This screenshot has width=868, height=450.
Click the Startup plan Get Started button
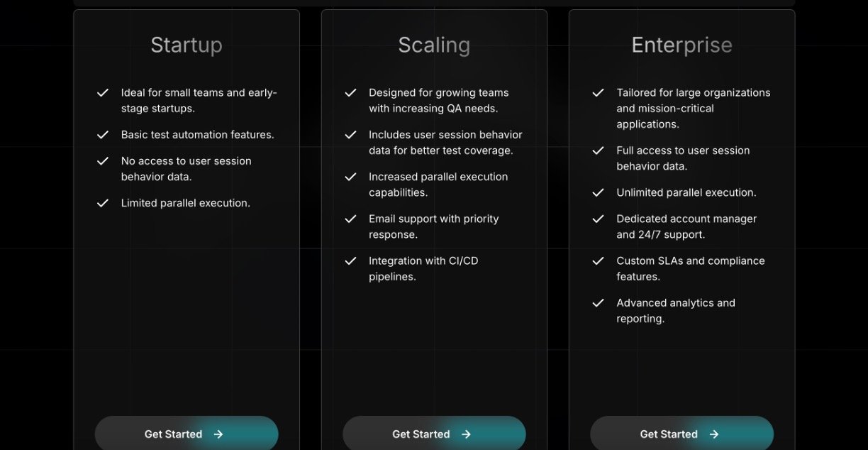pyautogui.click(x=186, y=434)
